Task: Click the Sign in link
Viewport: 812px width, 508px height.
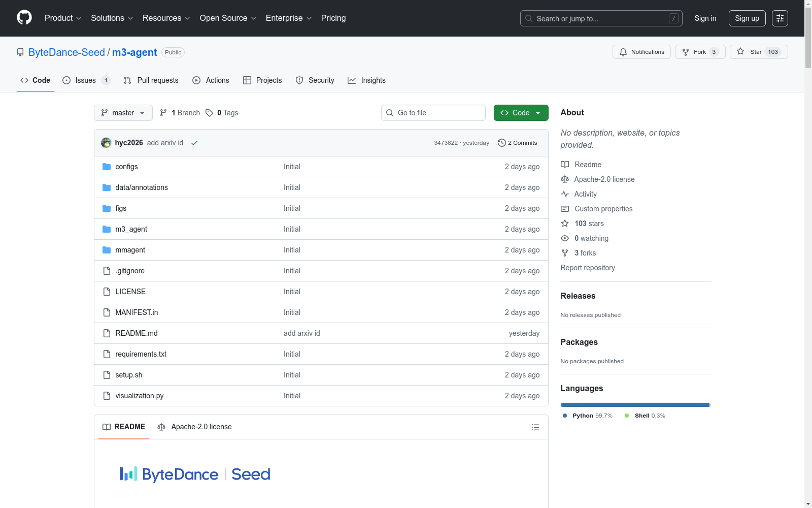Action: pos(705,18)
